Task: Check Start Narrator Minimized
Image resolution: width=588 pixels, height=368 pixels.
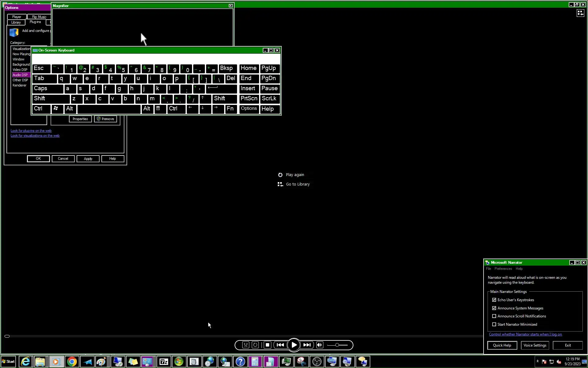Action: tap(494, 324)
